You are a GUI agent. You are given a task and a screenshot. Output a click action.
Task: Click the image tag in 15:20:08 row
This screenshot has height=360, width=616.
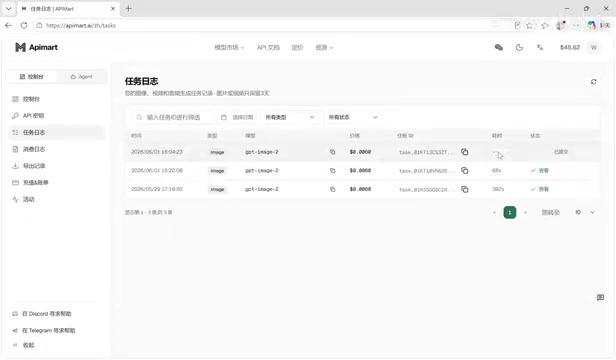(217, 171)
